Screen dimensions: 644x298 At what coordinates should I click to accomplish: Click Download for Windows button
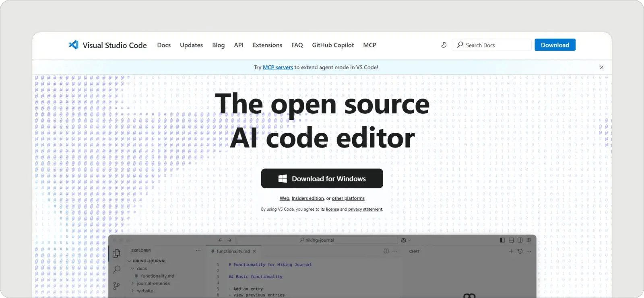(322, 179)
